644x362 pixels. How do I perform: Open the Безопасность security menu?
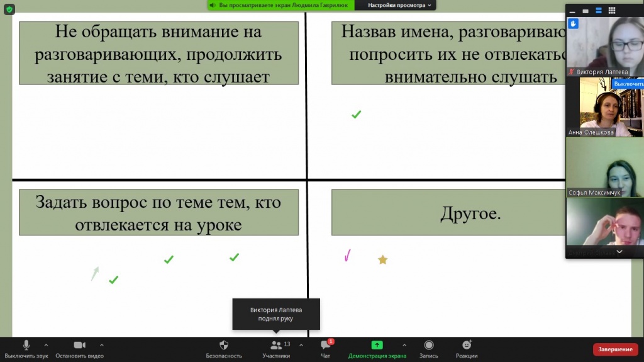[223, 349]
